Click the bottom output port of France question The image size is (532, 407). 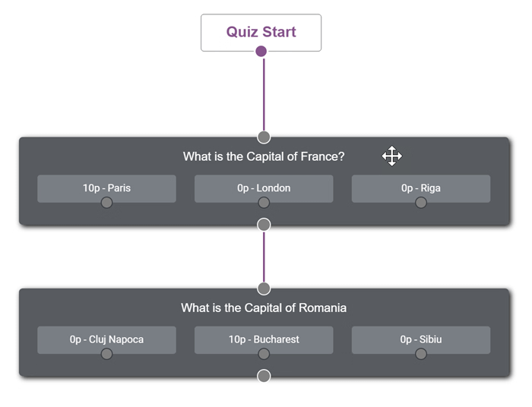pyautogui.click(x=264, y=225)
